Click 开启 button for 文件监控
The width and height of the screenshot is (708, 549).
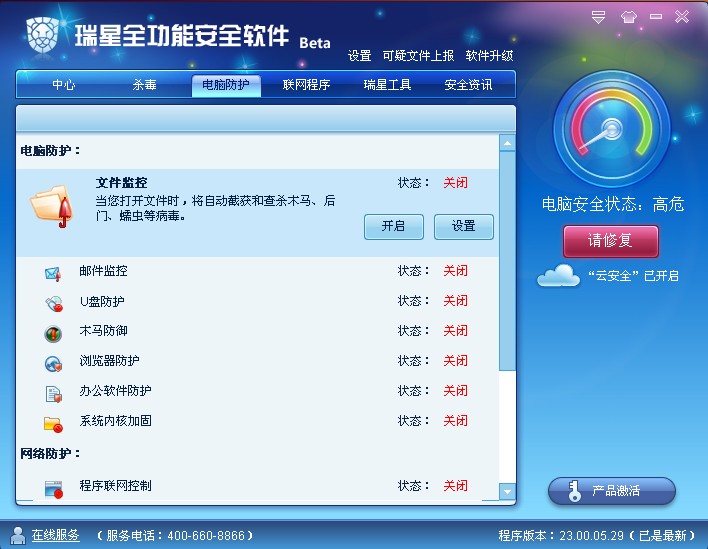pyautogui.click(x=394, y=226)
